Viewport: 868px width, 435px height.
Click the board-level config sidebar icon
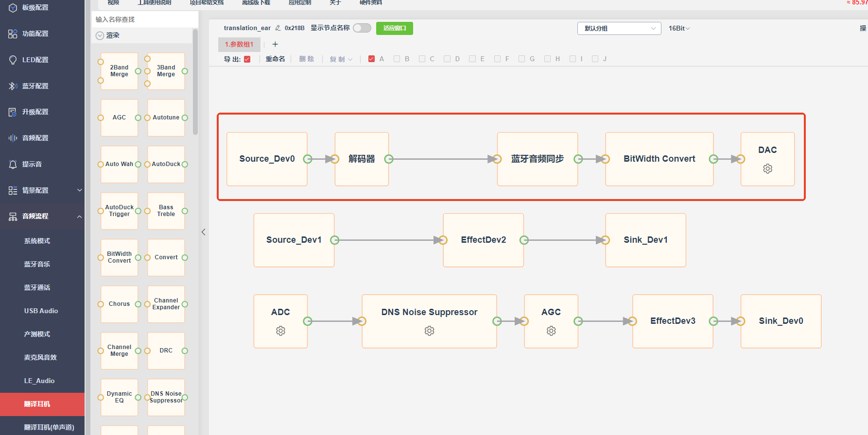(13, 7)
